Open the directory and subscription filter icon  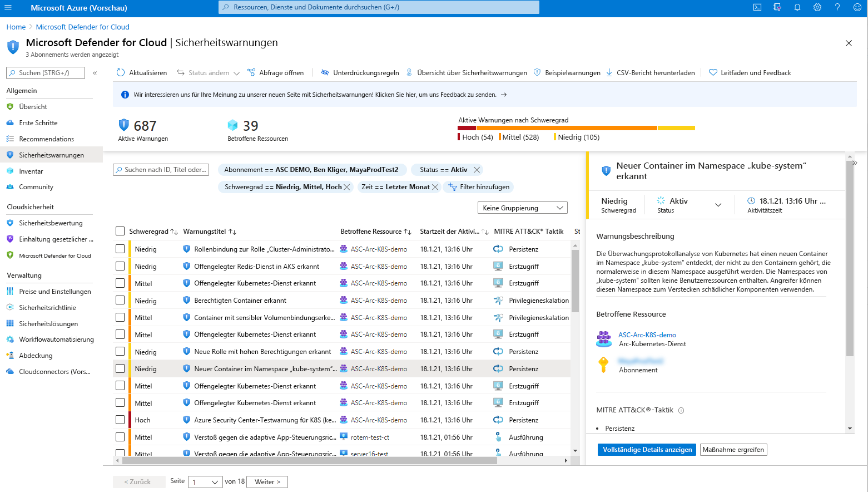777,7
